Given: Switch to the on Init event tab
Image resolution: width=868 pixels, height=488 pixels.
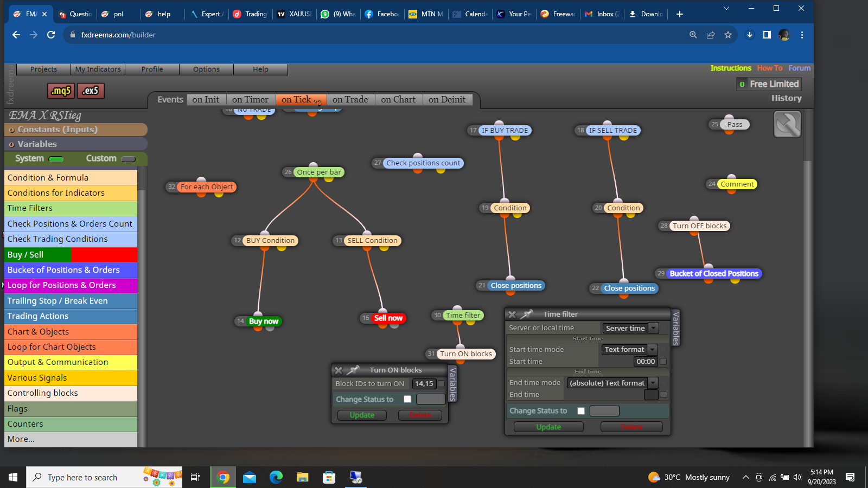Looking at the screenshot, I should [x=206, y=100].
